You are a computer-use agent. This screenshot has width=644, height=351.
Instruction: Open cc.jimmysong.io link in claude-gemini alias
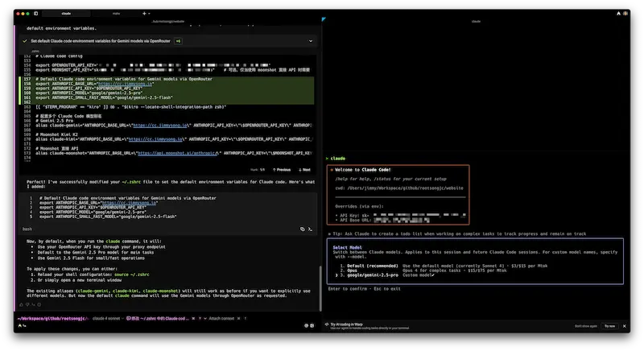pos(159,126)
